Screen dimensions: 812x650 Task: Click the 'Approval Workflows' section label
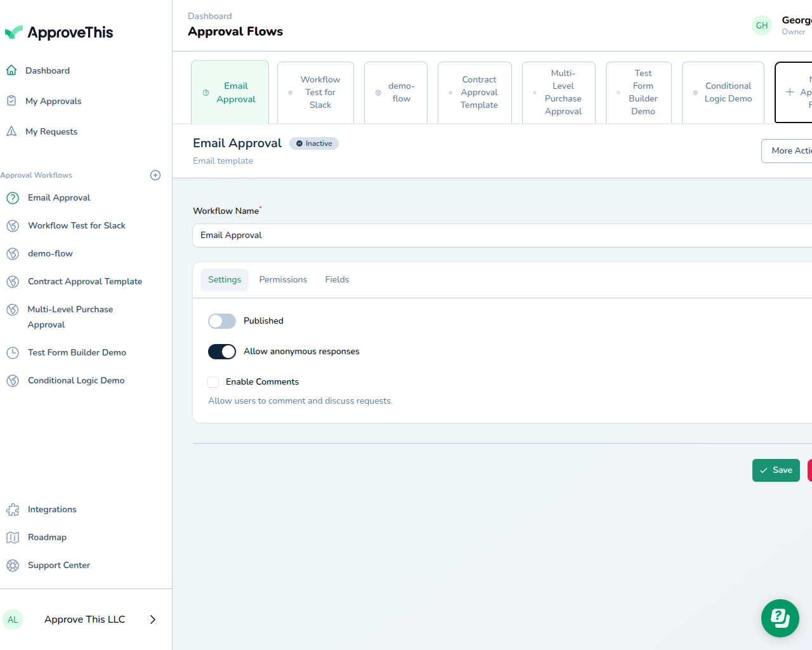(x=36, y=175)
